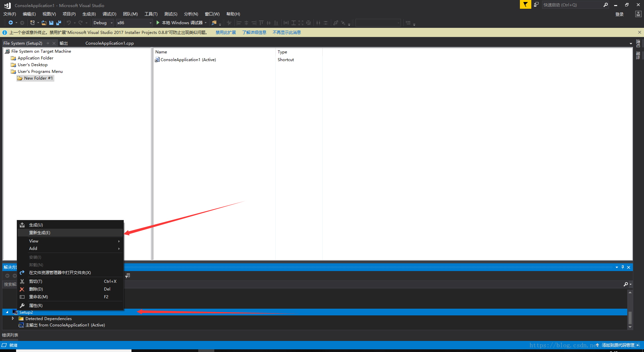Select 重命名(M) in the context menu

[x=70, y=297]
